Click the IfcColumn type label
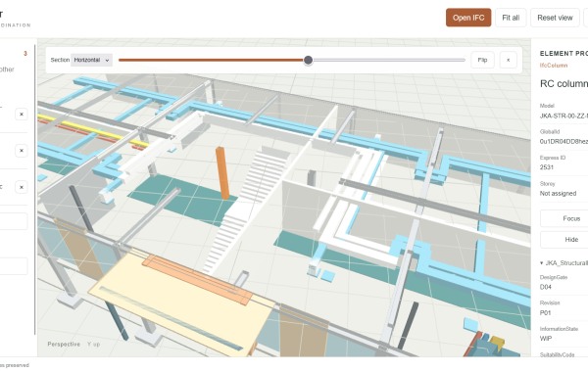 (x=554, y=66)
